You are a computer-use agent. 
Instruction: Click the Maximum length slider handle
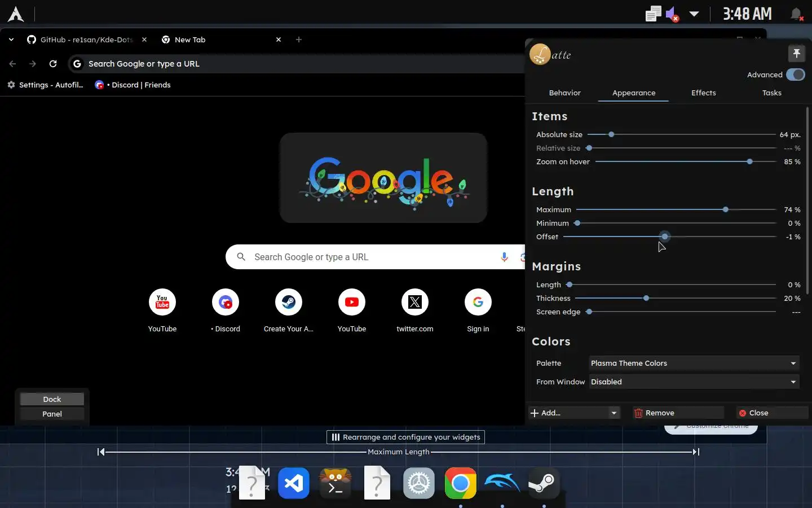[726, 209]
